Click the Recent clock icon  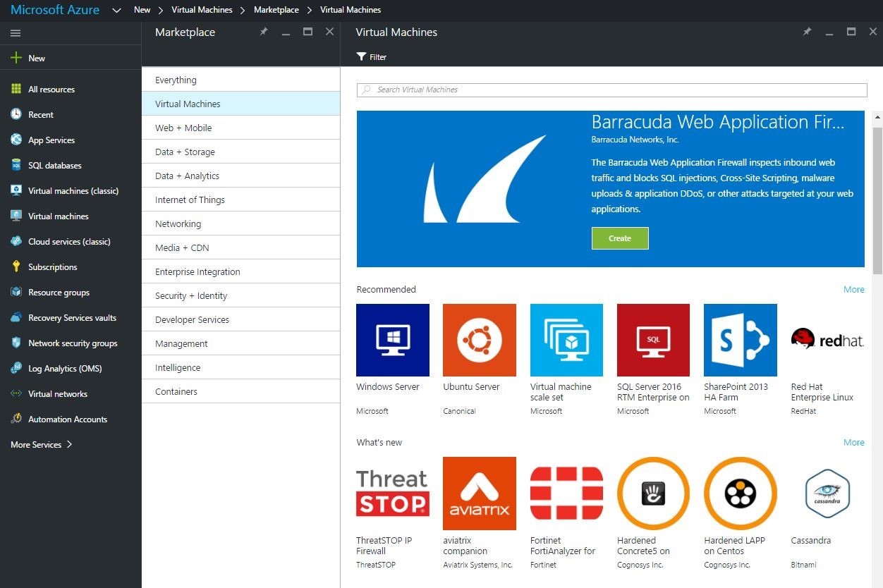click(16, 114)
